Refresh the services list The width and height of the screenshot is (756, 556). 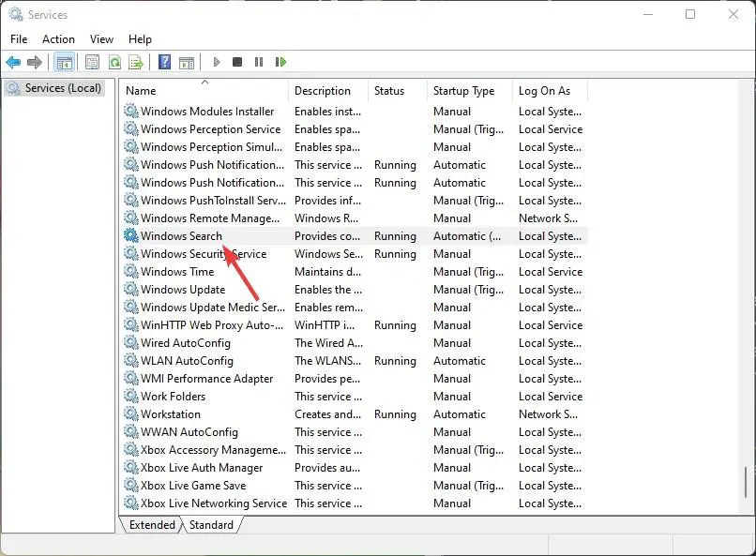[x=114, y=62]
